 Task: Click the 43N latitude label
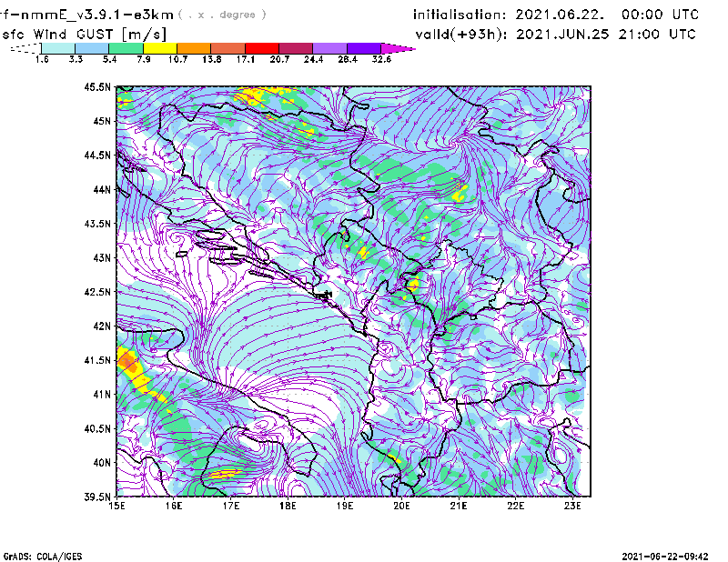point(102,257)
